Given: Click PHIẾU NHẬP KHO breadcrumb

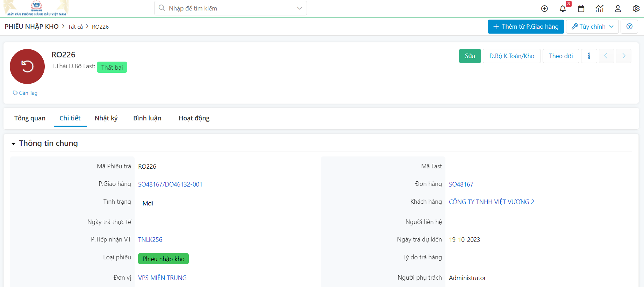Looking at the screenshot, I should coord(32,27).
